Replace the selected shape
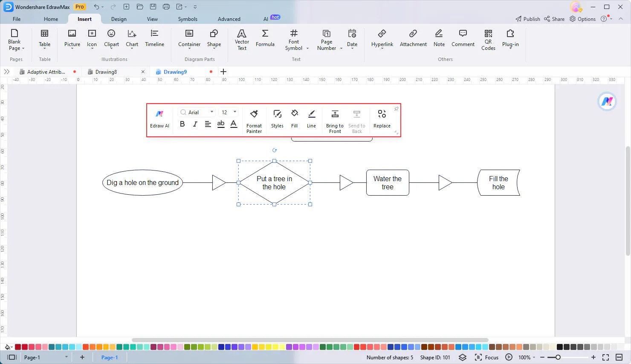 tap(382, 119)
